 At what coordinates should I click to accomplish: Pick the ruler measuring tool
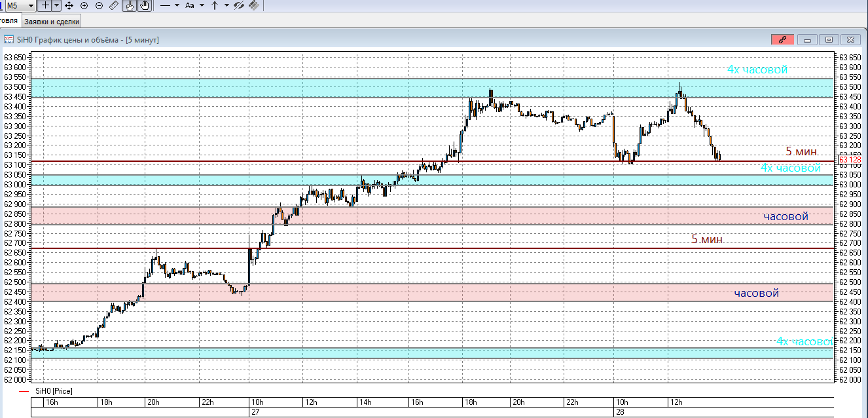point(114,5)
